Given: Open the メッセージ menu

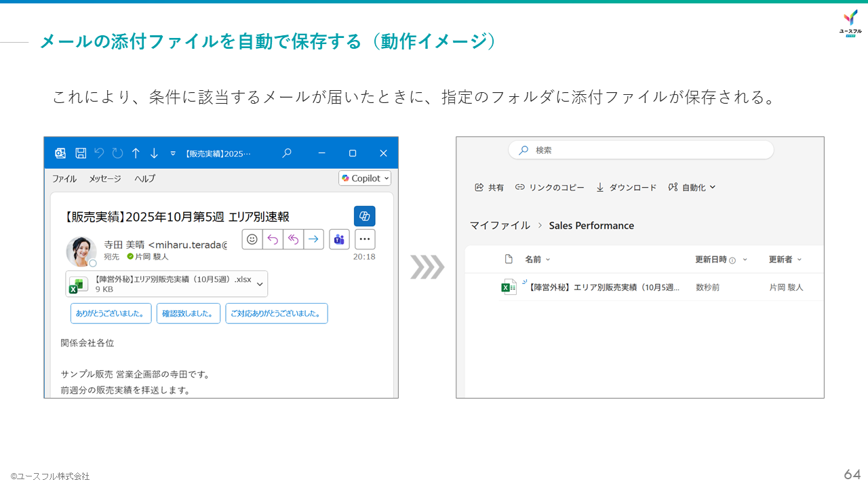Looking at the screenshot, I should 105,179.
